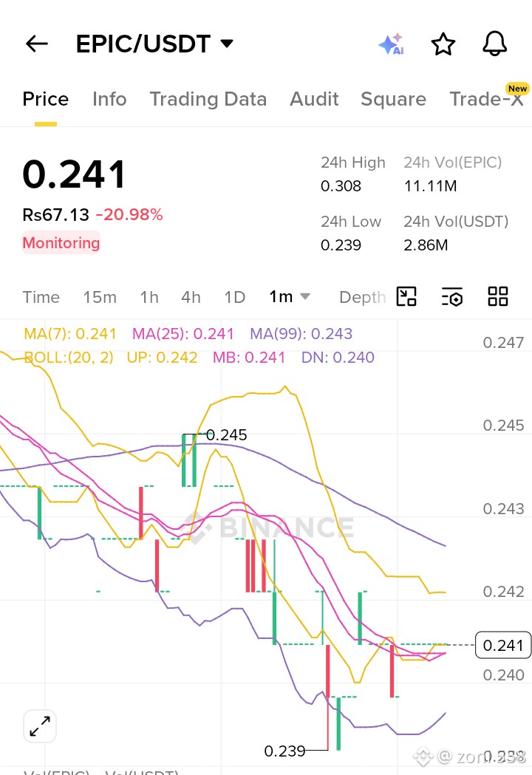Open the Depth chart view
Screen dimensions: 532x775
pyautogui.click(x=362, y=297)
